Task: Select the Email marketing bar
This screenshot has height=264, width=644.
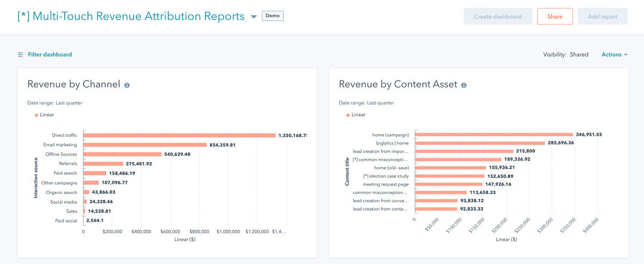Action: pyautogui.click(x=145, y=145)
